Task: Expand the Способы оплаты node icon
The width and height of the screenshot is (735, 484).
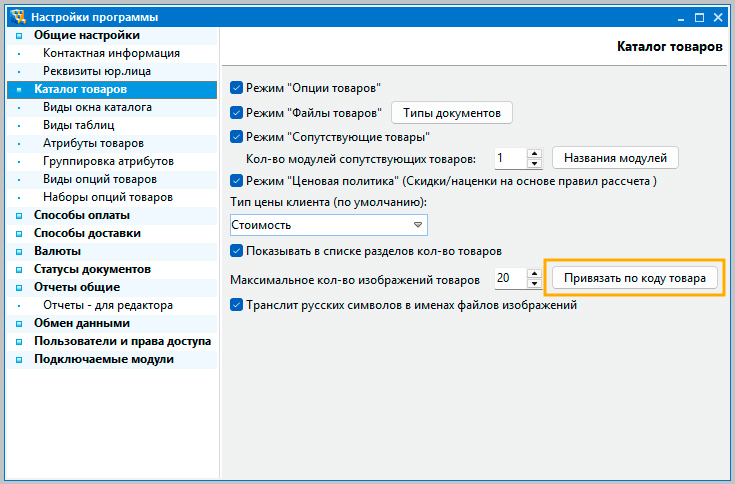Action: 19,216
